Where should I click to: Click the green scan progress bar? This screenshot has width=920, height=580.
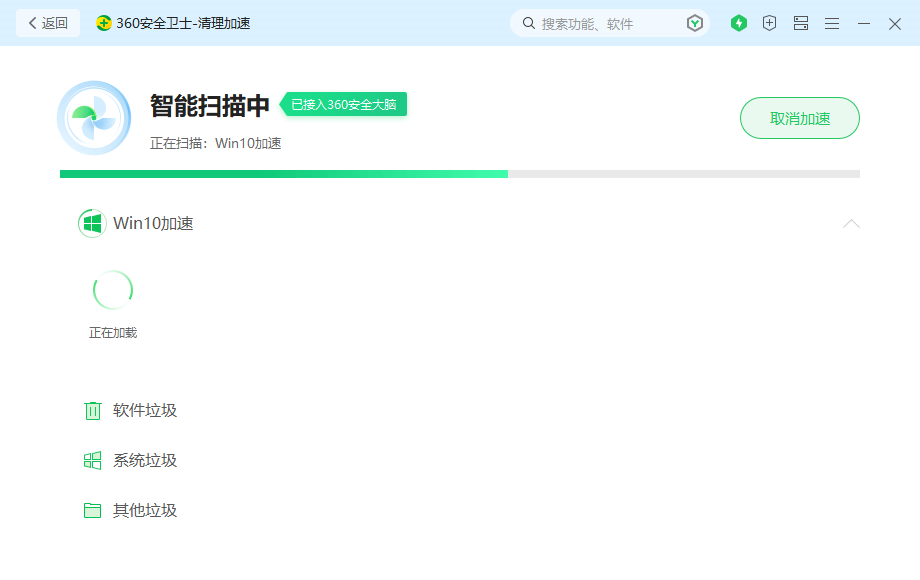(x=460, y=174)
